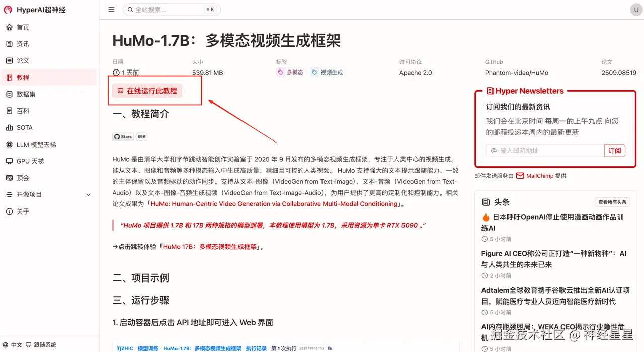Click the 资讯 news icon in sidebar
Screen dimensions: 644x352
9,44
